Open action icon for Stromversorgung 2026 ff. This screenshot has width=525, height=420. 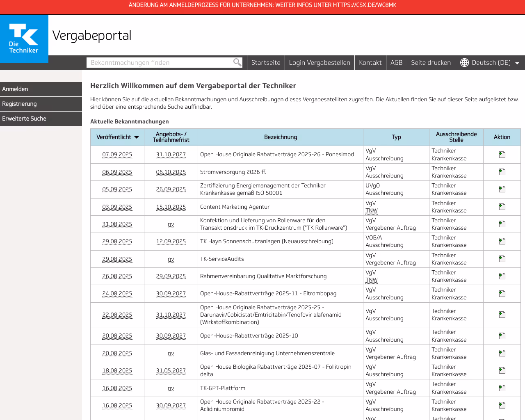pyautogui.click(x=502, y=172)
